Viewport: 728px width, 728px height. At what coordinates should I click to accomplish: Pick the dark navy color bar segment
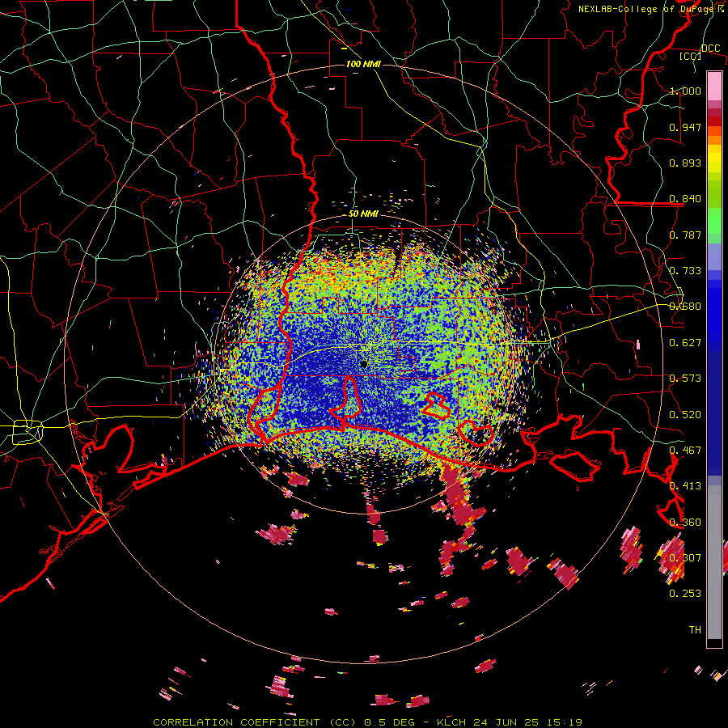pyautogui.click(x=714, y=409)
